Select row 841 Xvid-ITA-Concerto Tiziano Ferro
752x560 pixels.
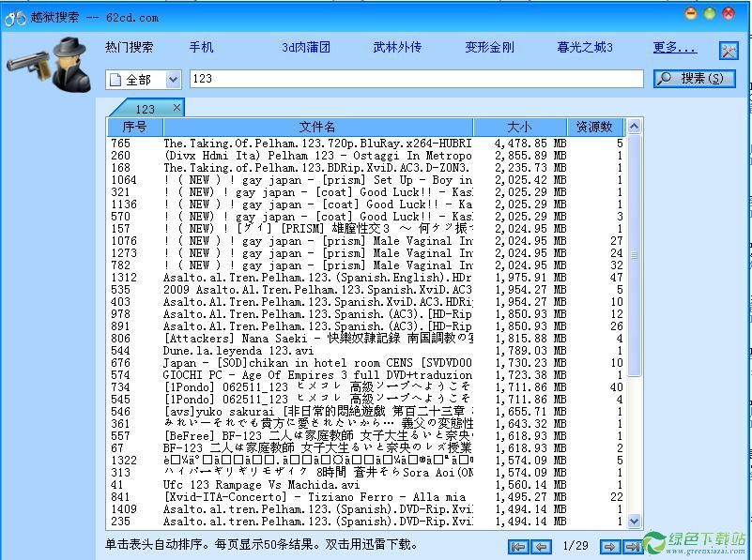coord(366,497)
